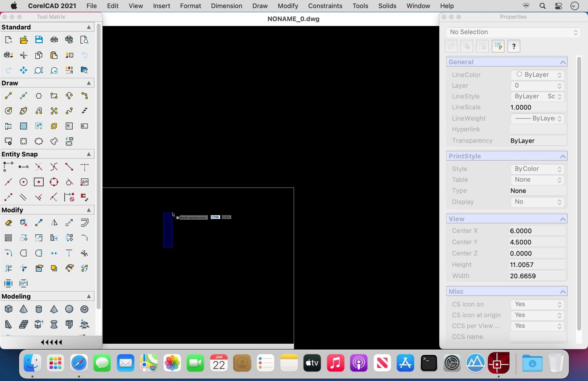Screen dimensions: 588x381
Task: Click the Trim entity tool
Action: click(x=84, y=252)
